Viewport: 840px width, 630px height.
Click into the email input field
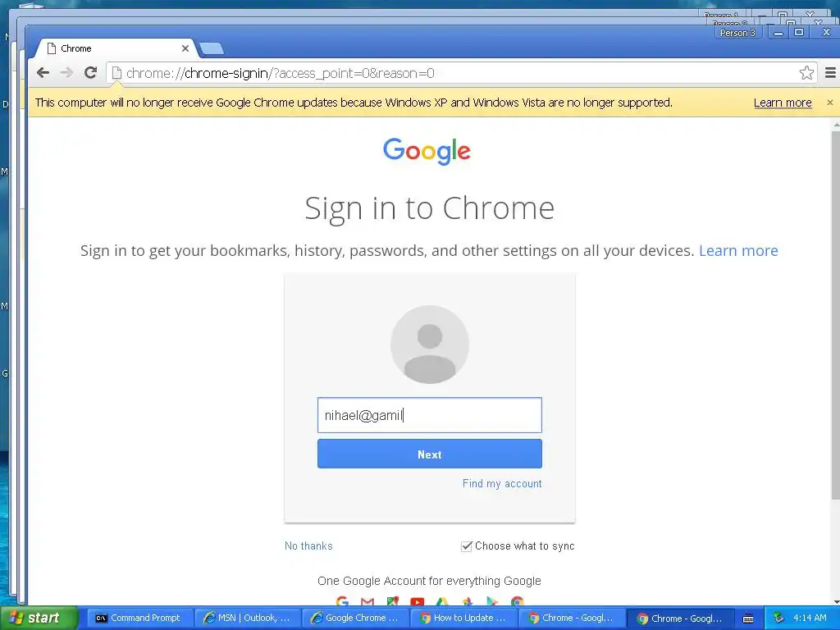430,415
